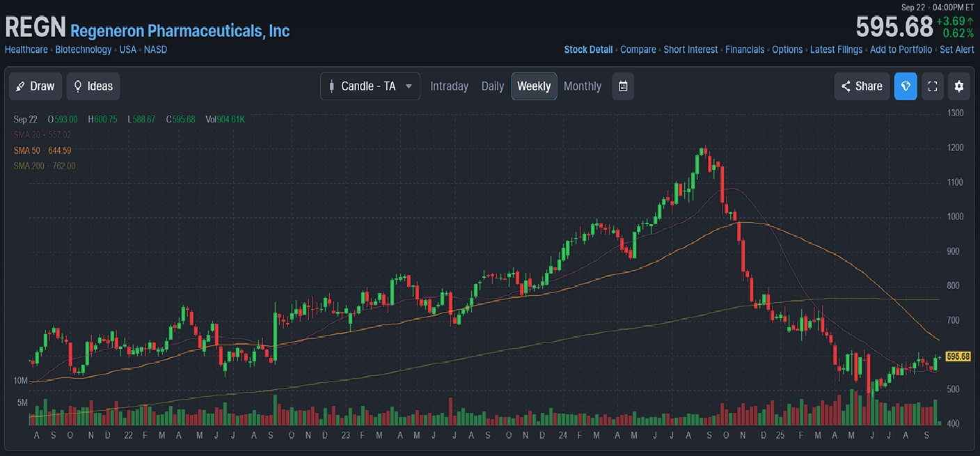Image resolution: width=980 pixels, height=456 pixels.
Task: Open the Draw tool
Action: pos(35,86)
